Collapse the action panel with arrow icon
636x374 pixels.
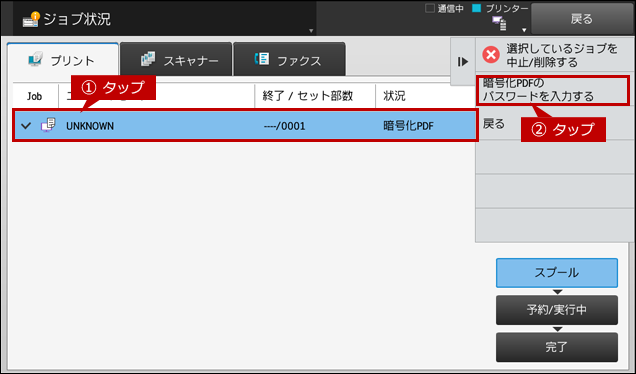[x=463, y=62]
